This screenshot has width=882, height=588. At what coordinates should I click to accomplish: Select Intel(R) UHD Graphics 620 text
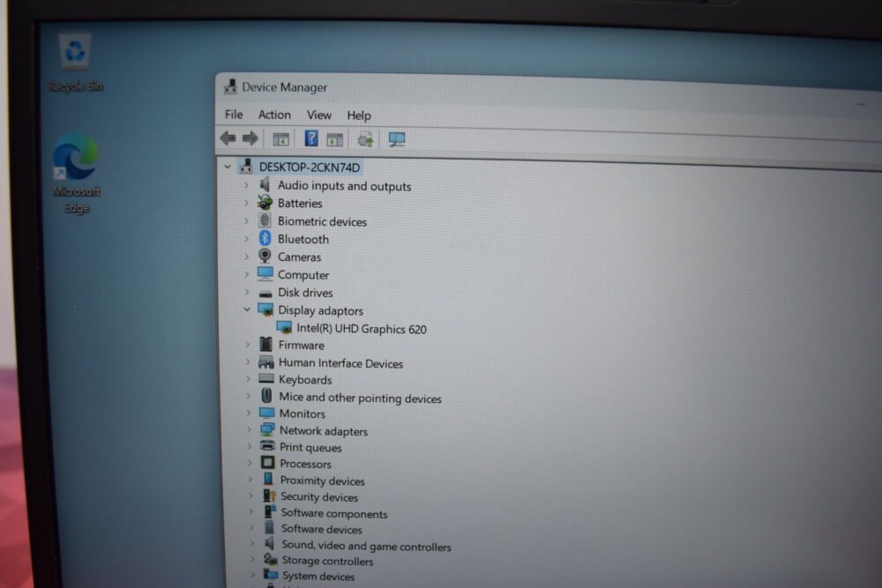pos(362,329)
